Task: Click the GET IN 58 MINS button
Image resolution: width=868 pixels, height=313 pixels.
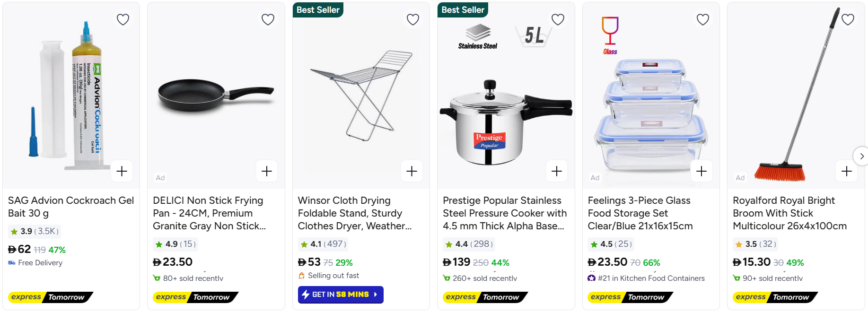Action: [341, 295]
